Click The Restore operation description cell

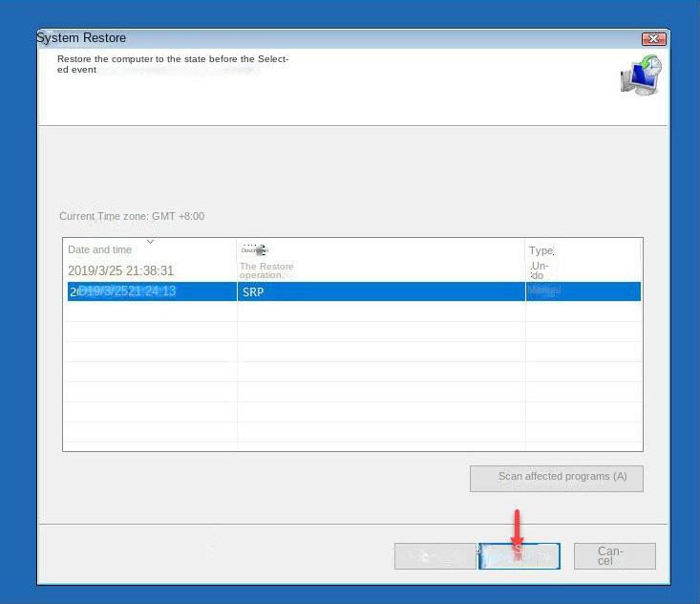point(266,270)
